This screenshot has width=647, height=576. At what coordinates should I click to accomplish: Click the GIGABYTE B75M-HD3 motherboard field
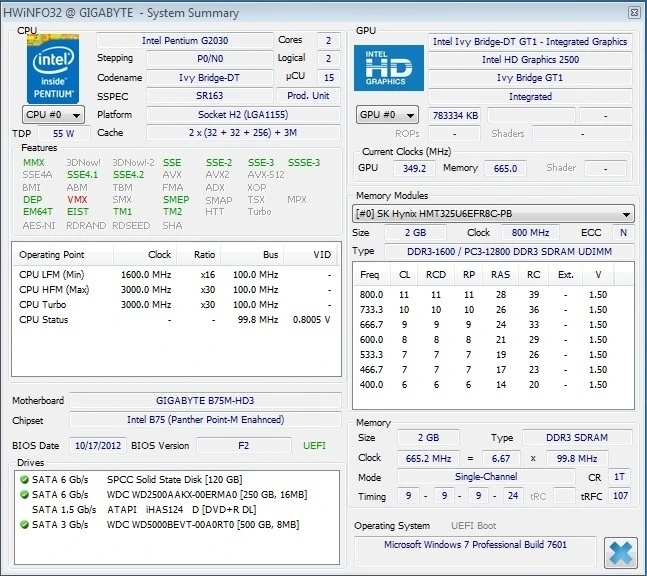click(x=205, y=401)
